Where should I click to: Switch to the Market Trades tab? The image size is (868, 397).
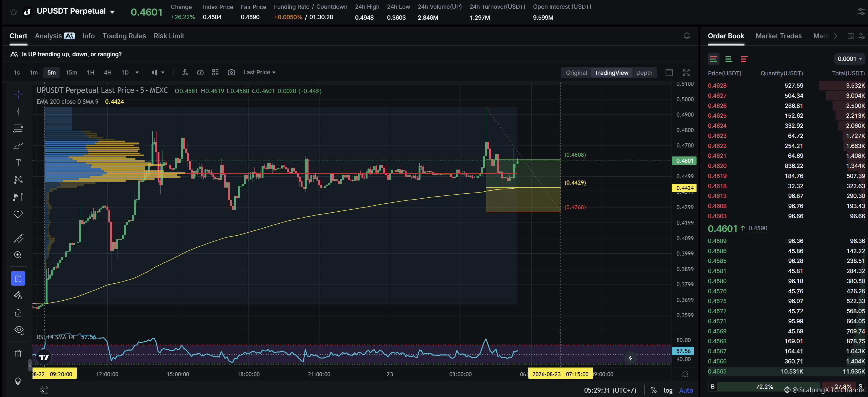pos(778,36)
